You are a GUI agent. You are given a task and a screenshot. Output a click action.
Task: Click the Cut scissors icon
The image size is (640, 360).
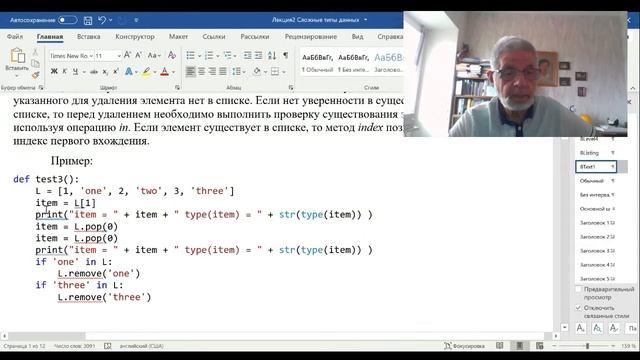(36, 53)
